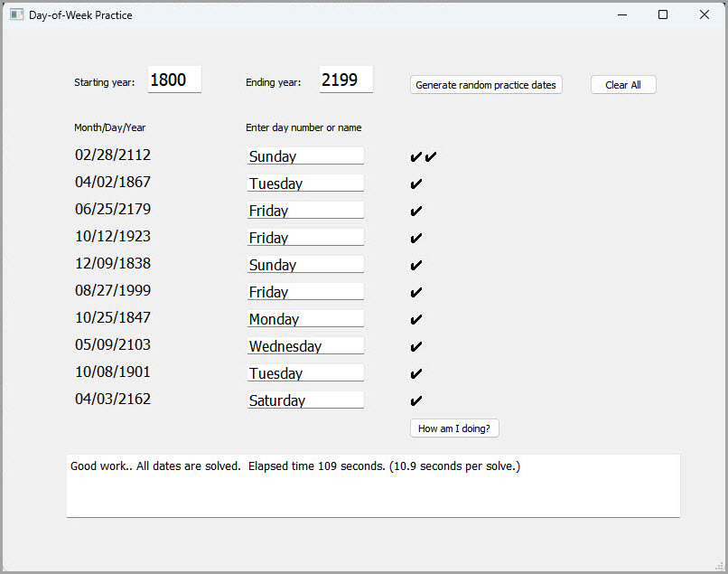
Task: Focus the Wednesday answer field for 05/09/2103
Action: tap(305, 345)
